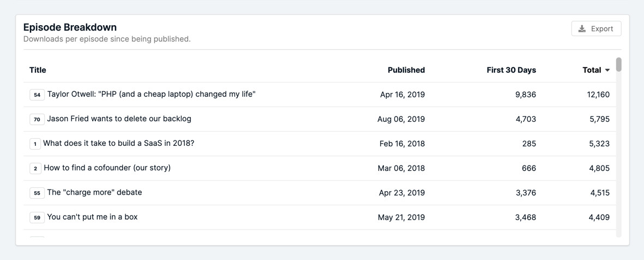
Task: Sort by First 30 Days column
Action: point(511,70)
